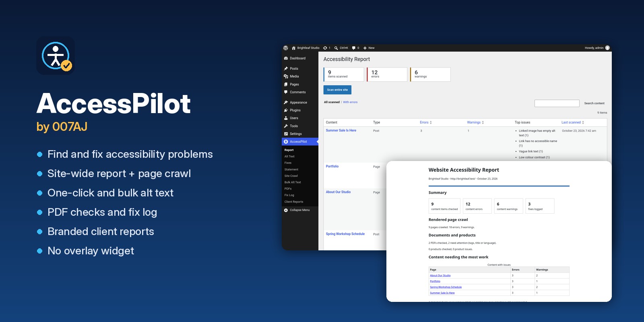Open the PDFs submenu item
644x322 pixels.
288,189
